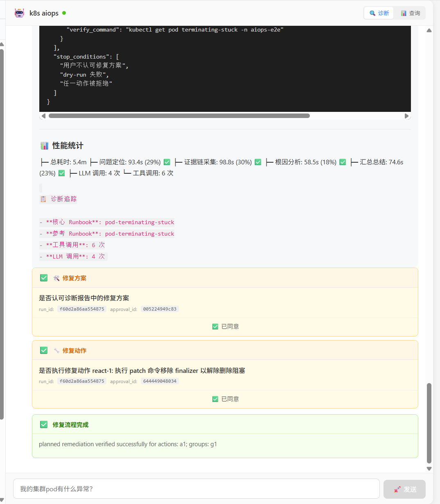
Task: Click the 核心 Runbook pod-terminating-stuck line
Action: pos(107,222)
